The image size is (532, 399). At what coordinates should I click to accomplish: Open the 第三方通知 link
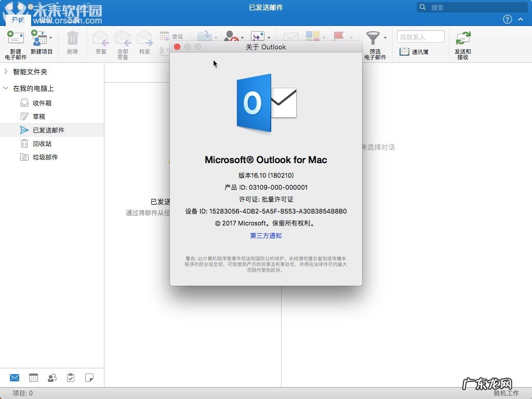point(265,235)
